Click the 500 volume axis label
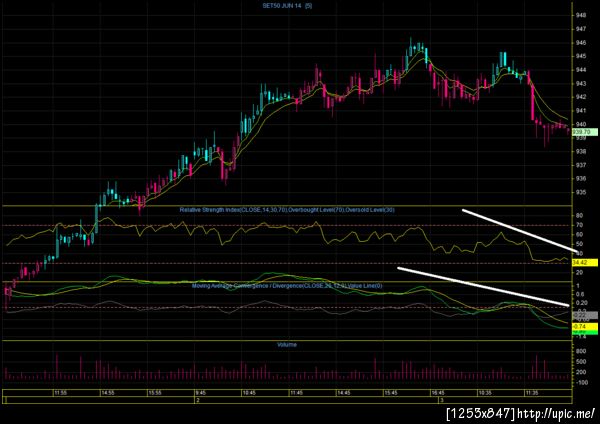 [580, 362]
